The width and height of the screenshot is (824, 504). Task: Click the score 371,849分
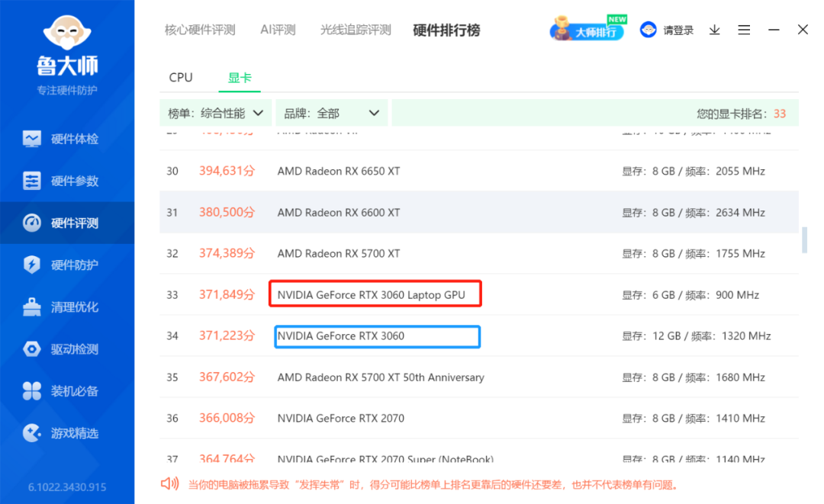coord(227,294)
